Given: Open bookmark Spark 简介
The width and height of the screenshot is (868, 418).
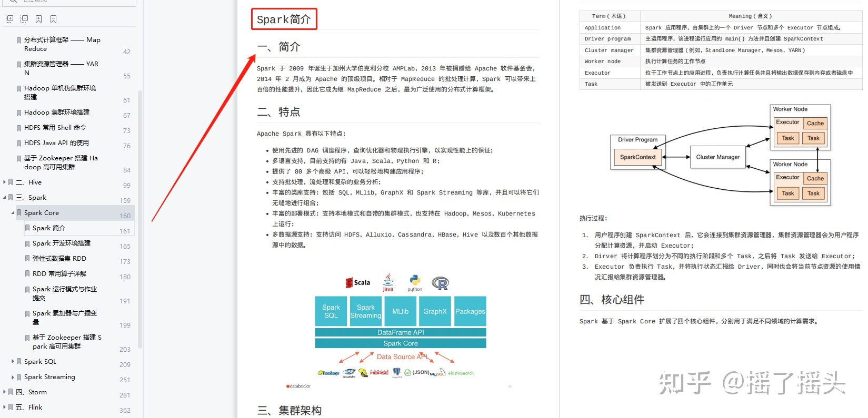Looking at the screenshot, I should pos(49,228).
